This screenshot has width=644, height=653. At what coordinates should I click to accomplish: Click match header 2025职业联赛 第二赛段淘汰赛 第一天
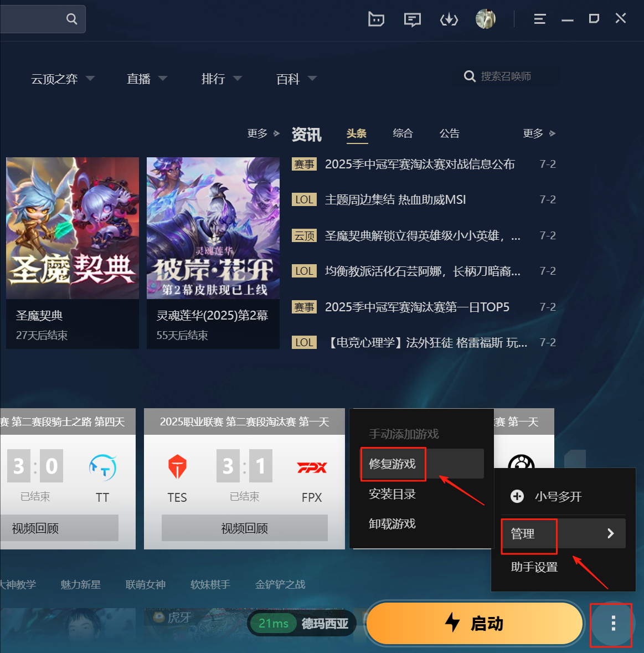tap(244, 421)
